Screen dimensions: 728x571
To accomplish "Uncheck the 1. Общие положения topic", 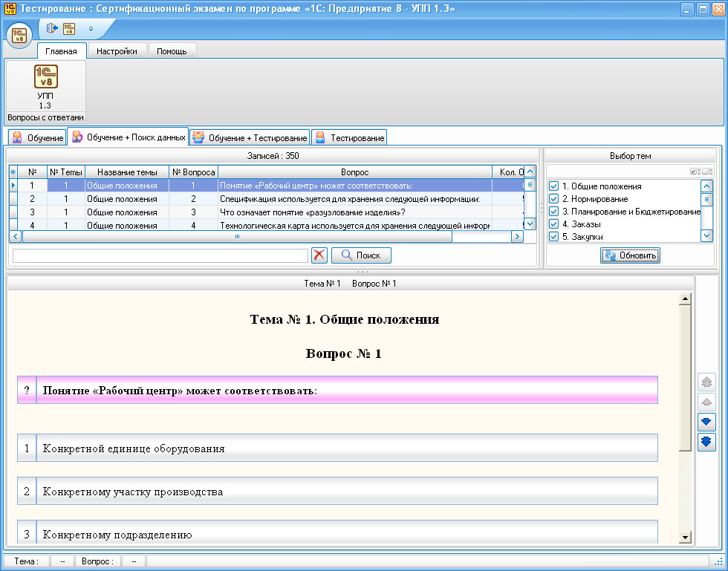I will 553,186.
